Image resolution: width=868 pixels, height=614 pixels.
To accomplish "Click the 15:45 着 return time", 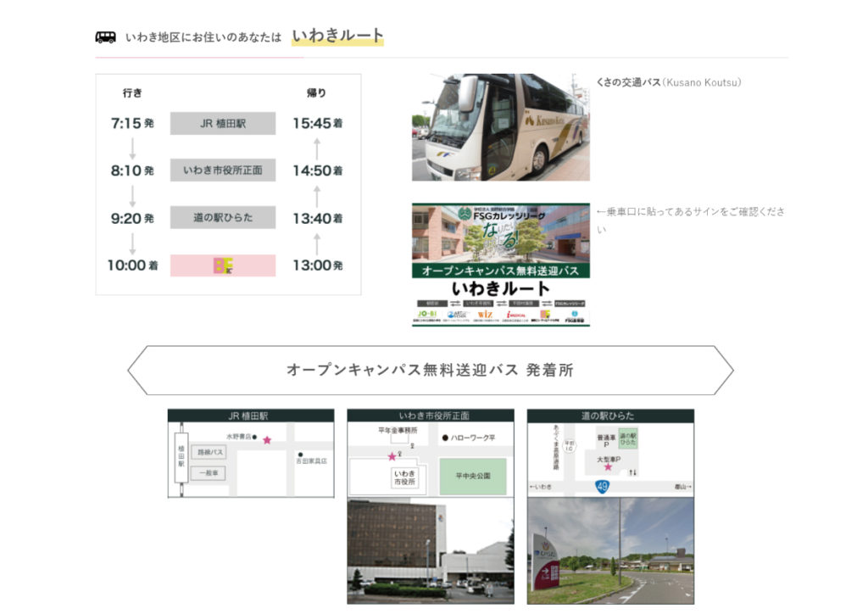I will [317, 124].
